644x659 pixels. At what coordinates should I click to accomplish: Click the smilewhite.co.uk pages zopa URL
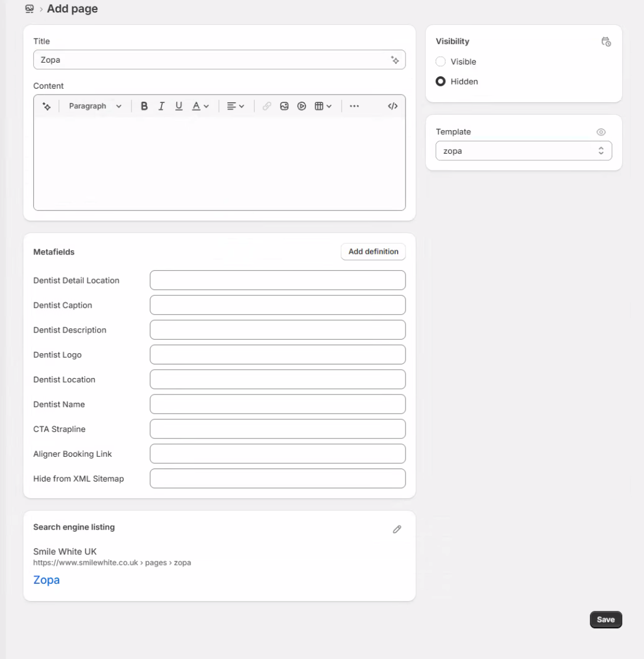pyautogui.click(x=112, y=563)
